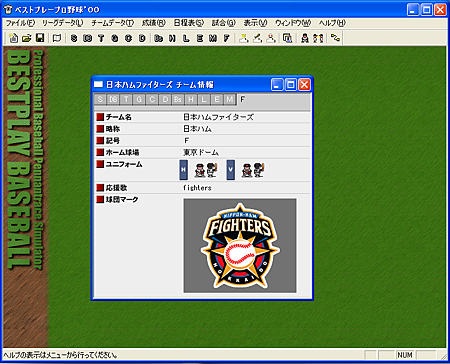
Task: Switch to H tab in team info window
Action: [191, 99]
